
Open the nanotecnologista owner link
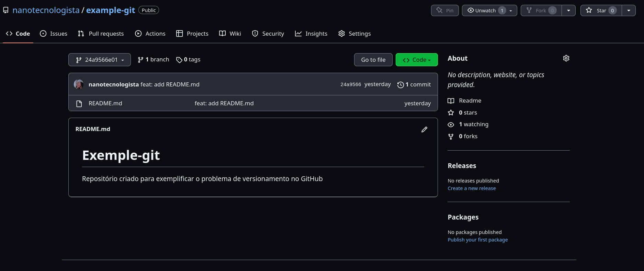click(x=46, y=10)
